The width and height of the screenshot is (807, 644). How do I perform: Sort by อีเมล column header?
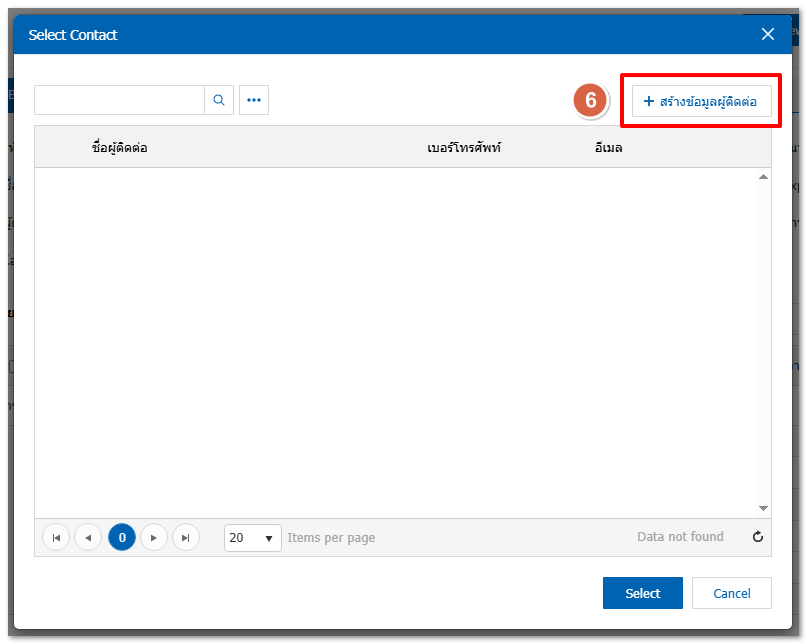[608, 148]
